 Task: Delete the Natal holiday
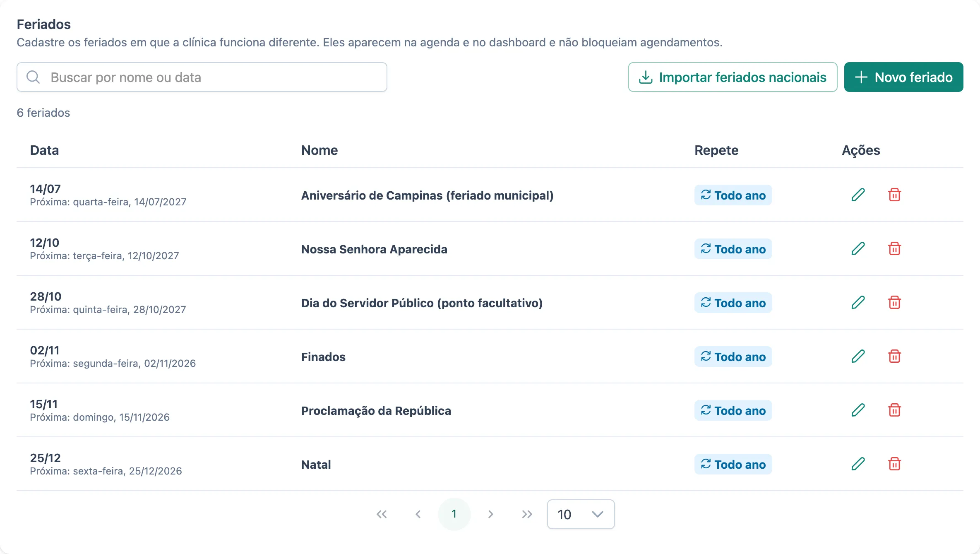(894, 464)
